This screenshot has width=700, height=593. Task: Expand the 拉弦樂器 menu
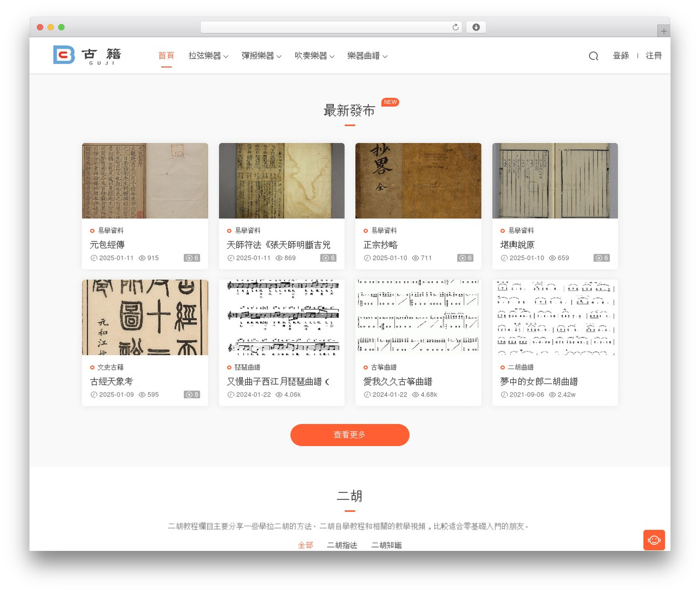[208, 56]
